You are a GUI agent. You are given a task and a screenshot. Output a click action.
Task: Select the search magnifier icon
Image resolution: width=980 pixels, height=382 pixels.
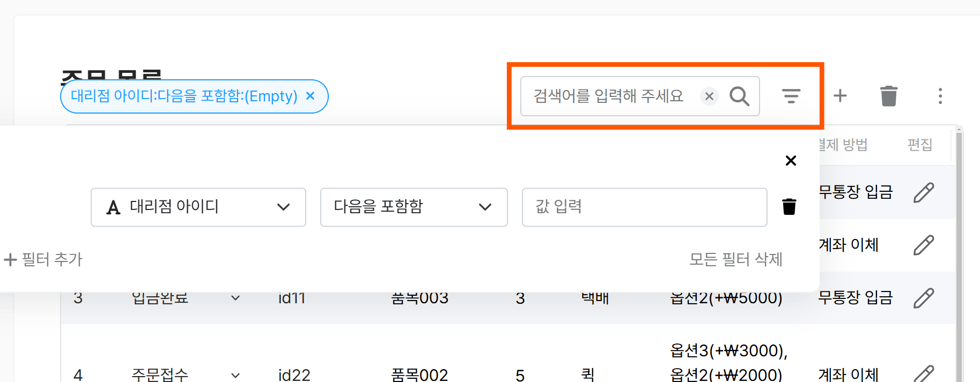pos(739,96)
